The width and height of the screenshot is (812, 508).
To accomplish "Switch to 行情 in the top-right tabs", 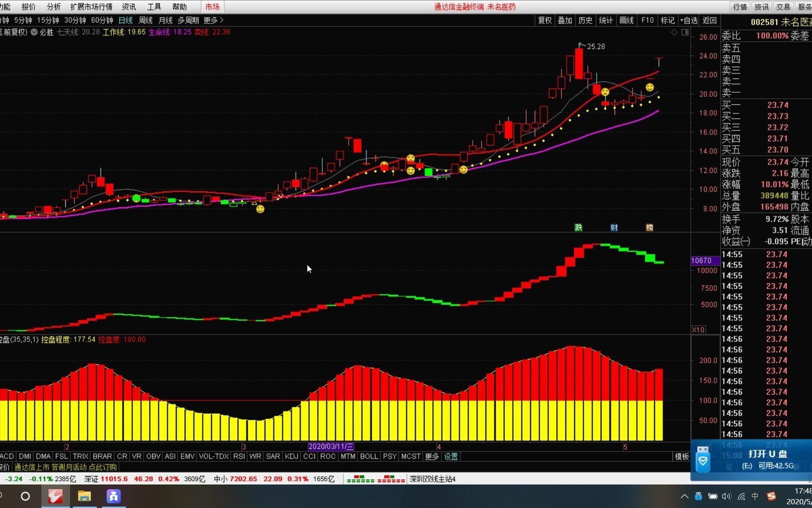I will click(740, 7).
